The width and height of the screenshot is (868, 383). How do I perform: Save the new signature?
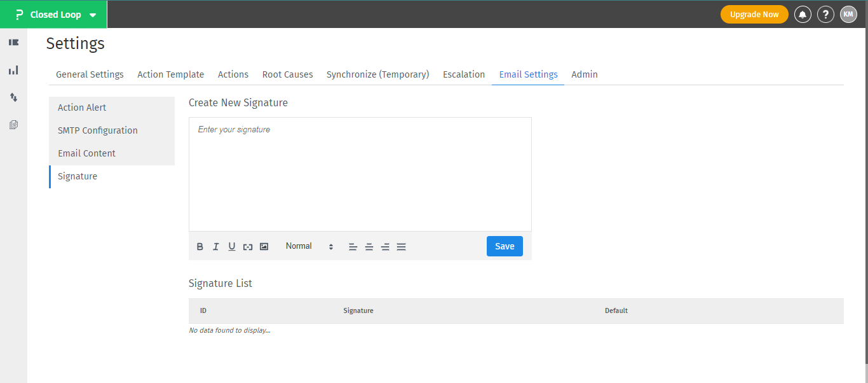(505, 246)
